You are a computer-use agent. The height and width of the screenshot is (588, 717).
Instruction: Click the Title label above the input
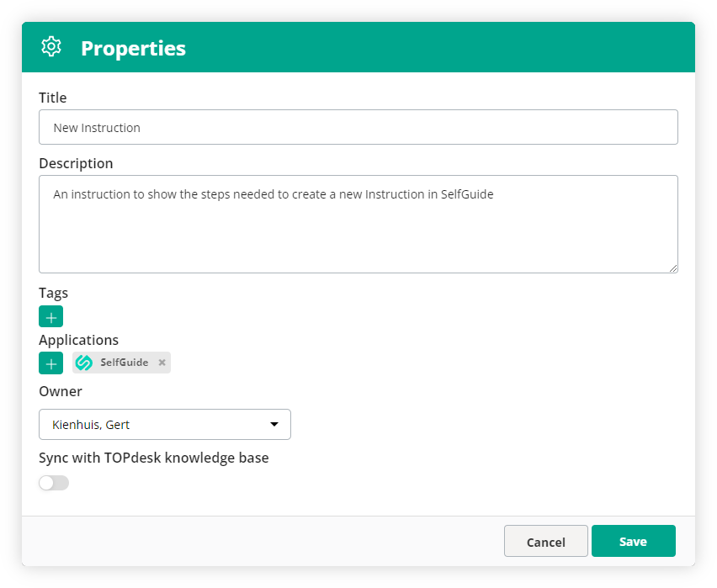point(52,98)
